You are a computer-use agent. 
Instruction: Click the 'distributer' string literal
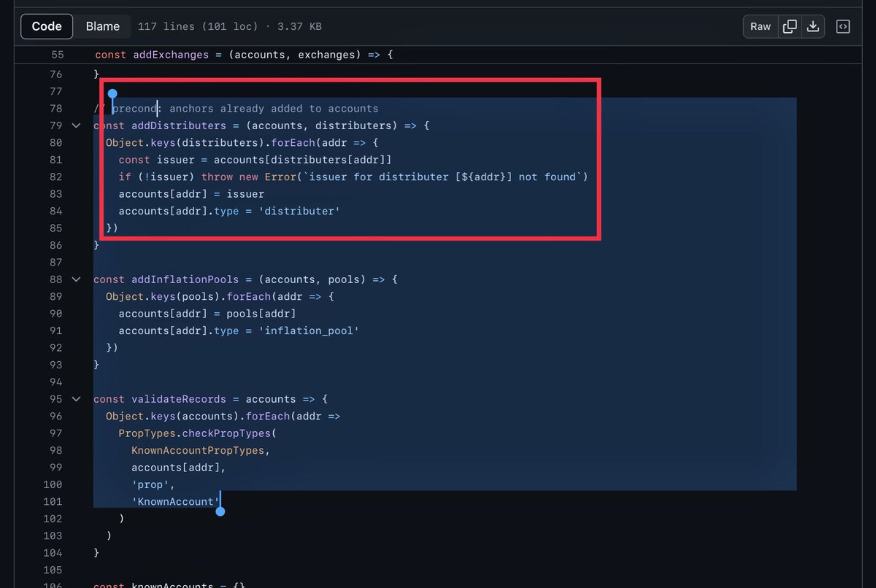pos(299,211)
